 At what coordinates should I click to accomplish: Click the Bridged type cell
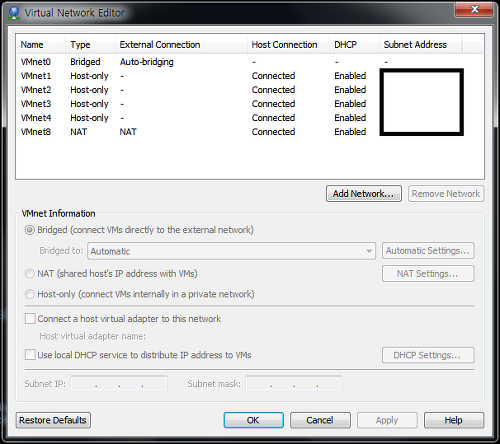point(85,62)
